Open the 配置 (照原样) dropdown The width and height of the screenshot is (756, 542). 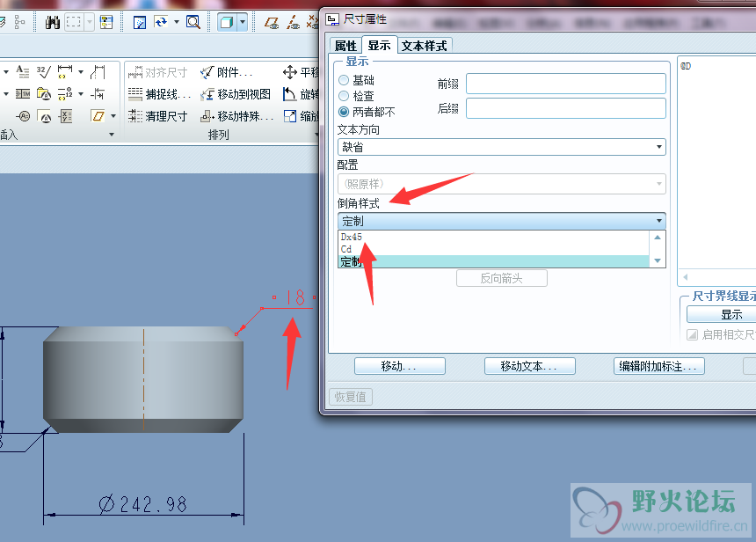(x=501, y=184)
